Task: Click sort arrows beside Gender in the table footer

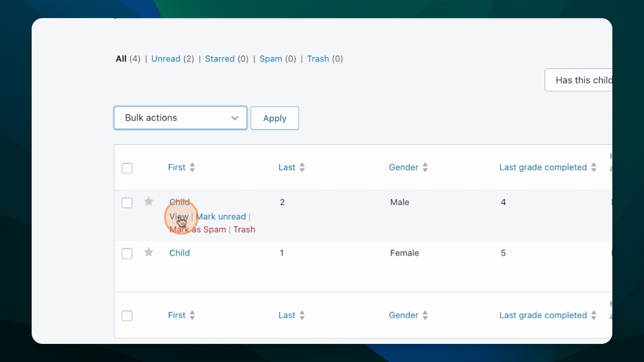Action: coord(425,315)
